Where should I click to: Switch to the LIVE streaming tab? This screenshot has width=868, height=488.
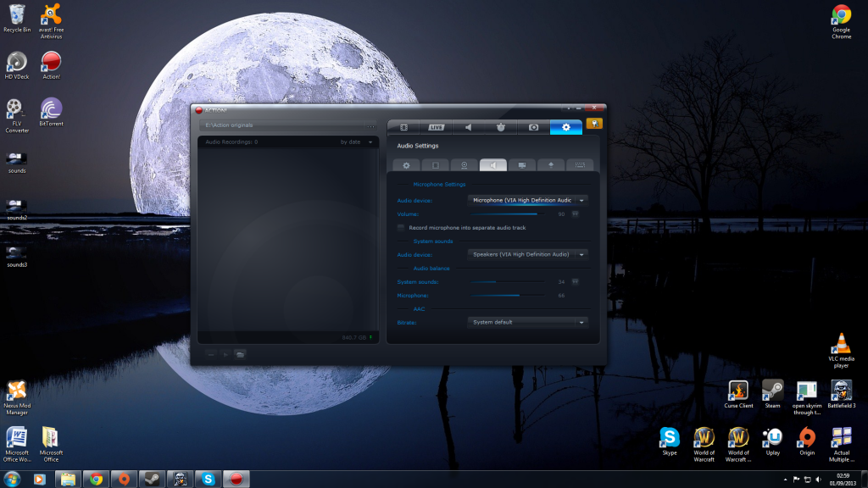point(437,127)
